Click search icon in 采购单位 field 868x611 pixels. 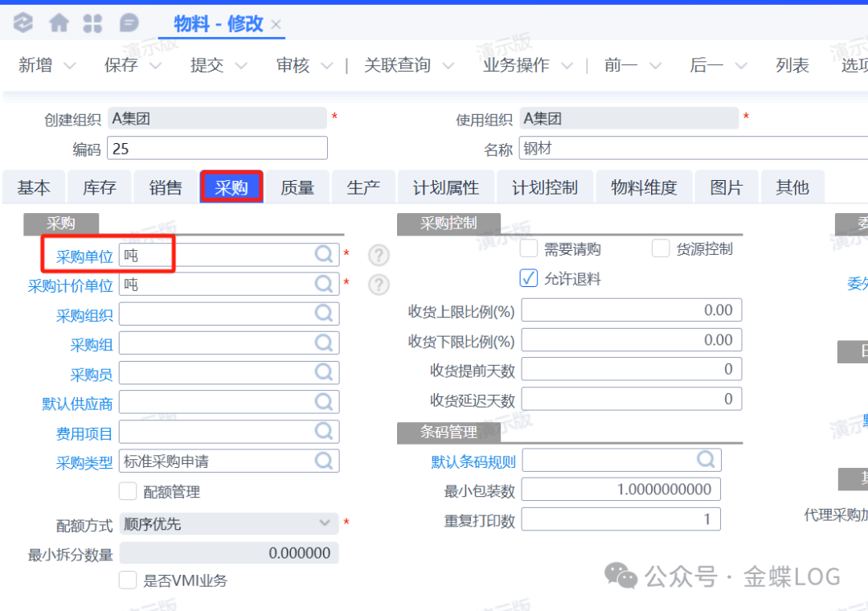click(324, 255)
